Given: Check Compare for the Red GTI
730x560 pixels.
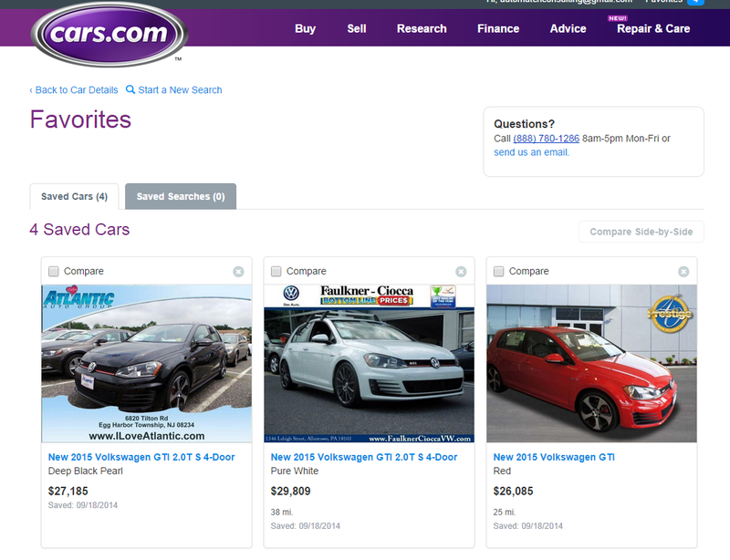Looking at the screenshot, I should click(x=498, y=271).
